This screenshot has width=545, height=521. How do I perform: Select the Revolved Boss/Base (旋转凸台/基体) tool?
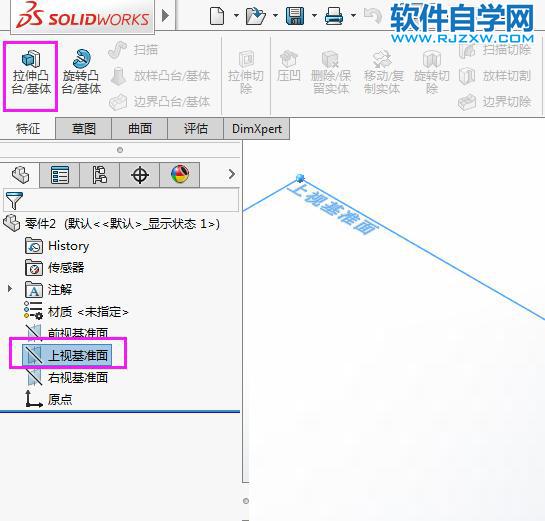pyautogui.click(x=81, y=73)
